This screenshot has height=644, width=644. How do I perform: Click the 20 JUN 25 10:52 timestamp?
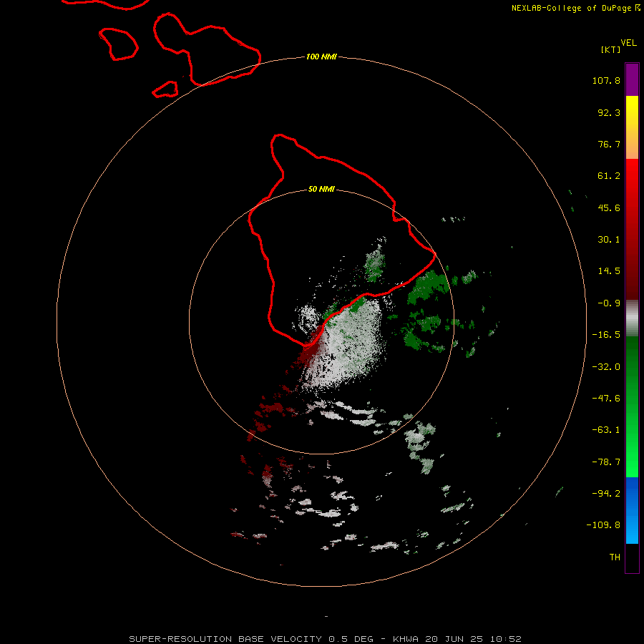pyautogui.click(x=473, y=639)
